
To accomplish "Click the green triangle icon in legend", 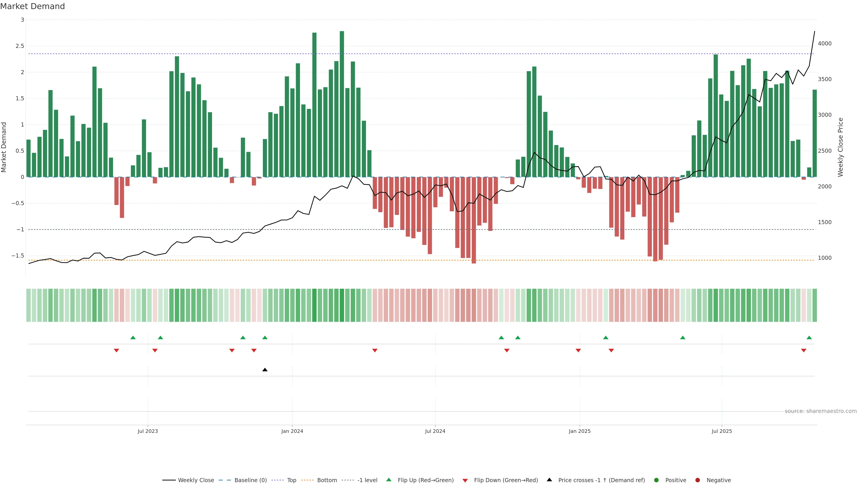I will click(389, 480).
